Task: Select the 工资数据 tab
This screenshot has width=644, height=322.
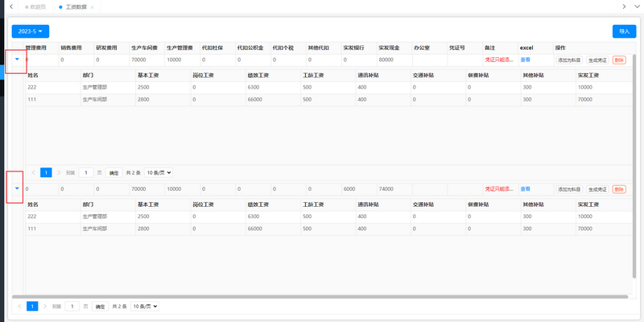Action: click(x=76, y=7)
